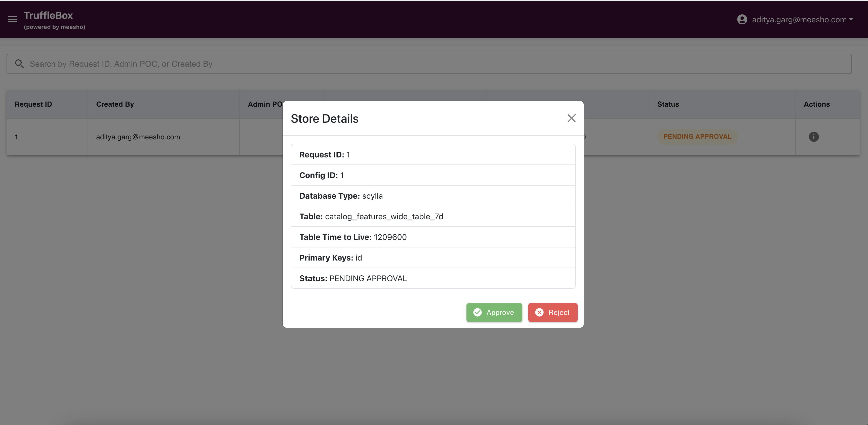Click the Status: PENDING APPROVAL detail row
868x425 pixels.
(433, 278)
